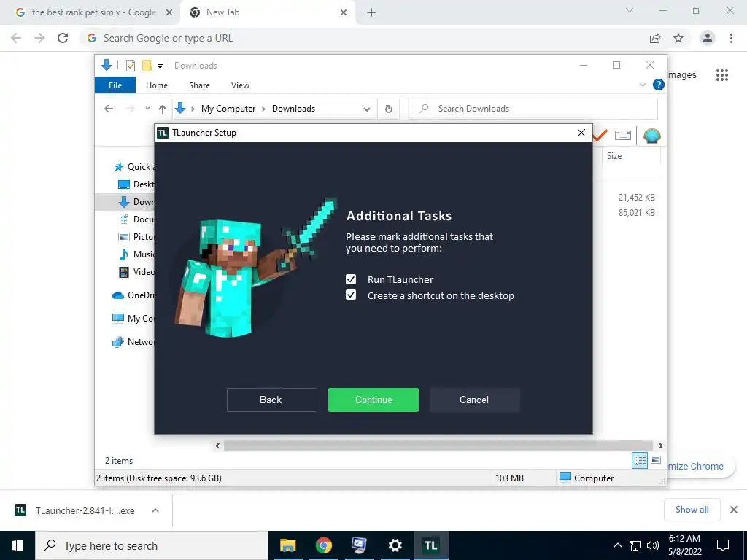747x560 pixels.
Task: Open the Home ribbon tab
Action: point(157,85)
